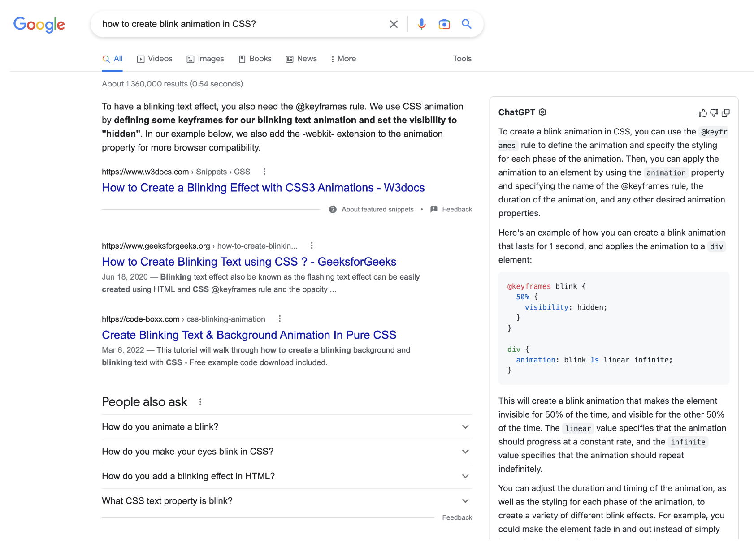
Task: Switch to Books tab
Action: [x=255, y=59]
